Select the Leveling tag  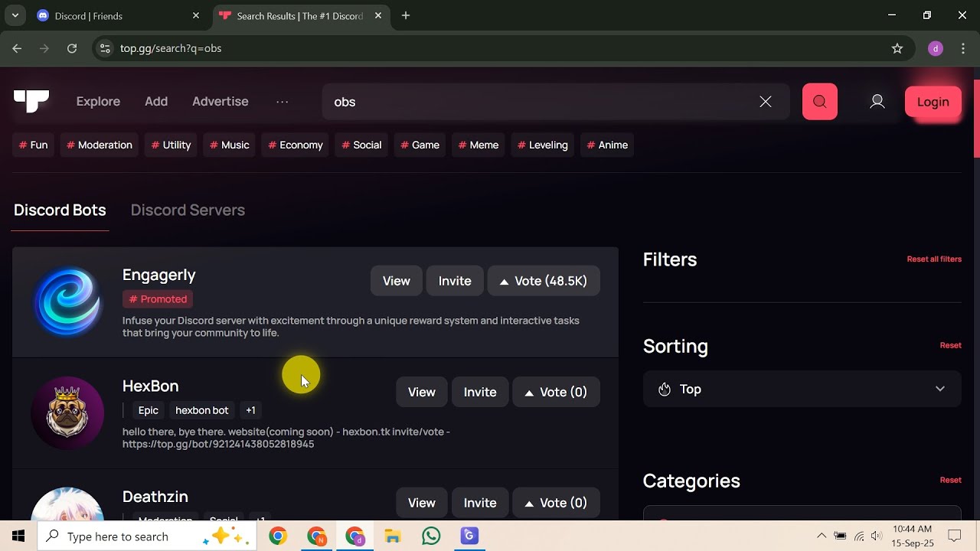pyautogui.click(x=543, y=145)
